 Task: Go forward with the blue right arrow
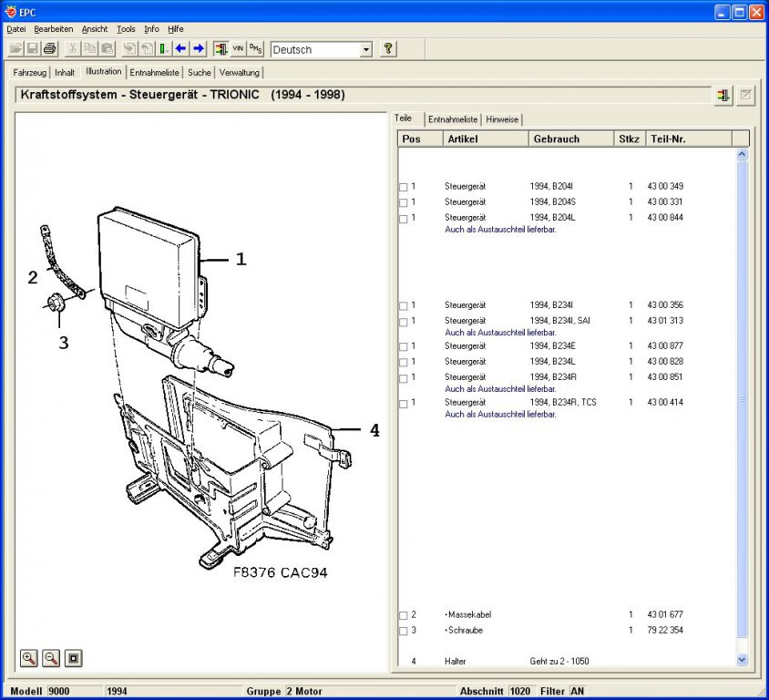tap(199, 48)
